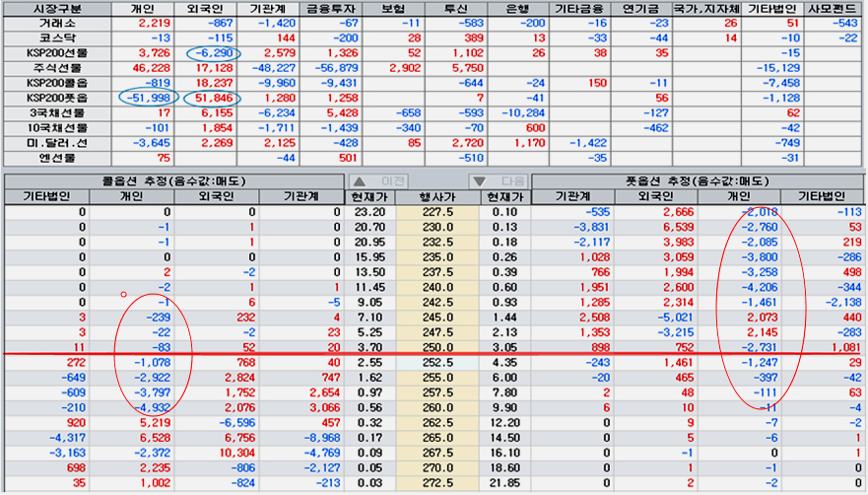Click the 사모펀드 column header
Screen dimensions: 868x495
pyautogui.click(x=833, y=7)
